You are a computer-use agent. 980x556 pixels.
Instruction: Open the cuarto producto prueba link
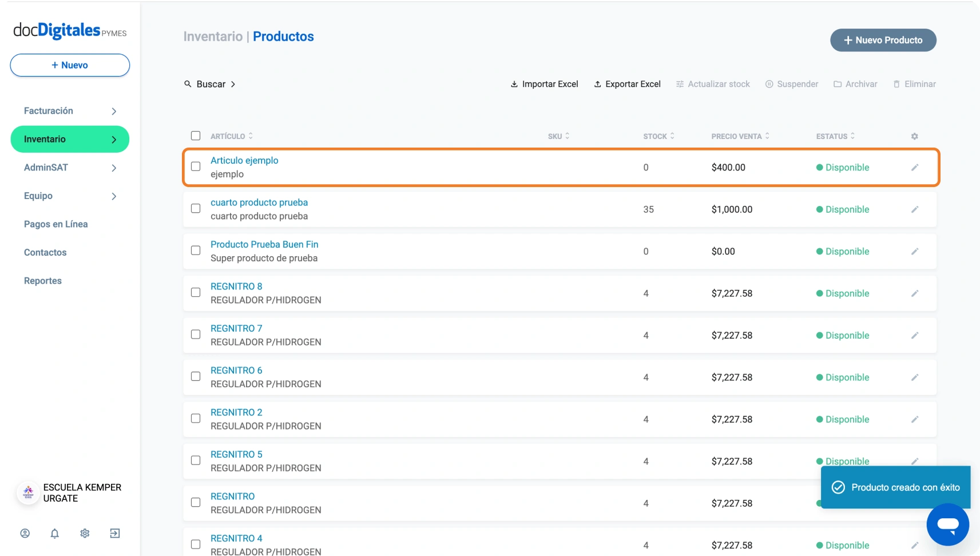point(259,202)
